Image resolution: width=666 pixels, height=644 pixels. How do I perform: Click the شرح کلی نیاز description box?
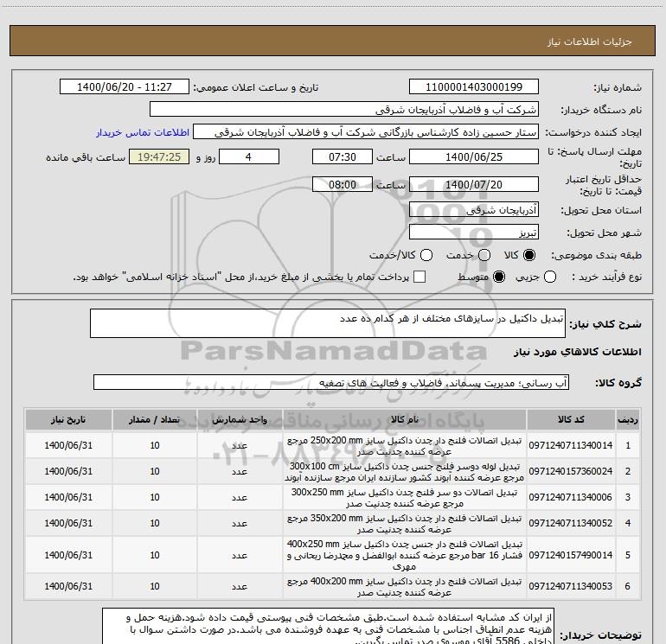coord(328,323)
